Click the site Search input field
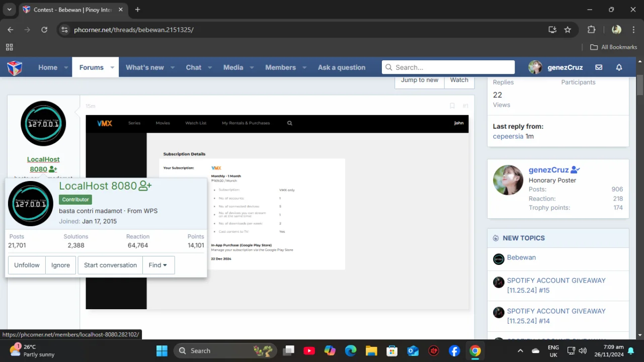This screenshot has width=644, height=362. point(448,67)
